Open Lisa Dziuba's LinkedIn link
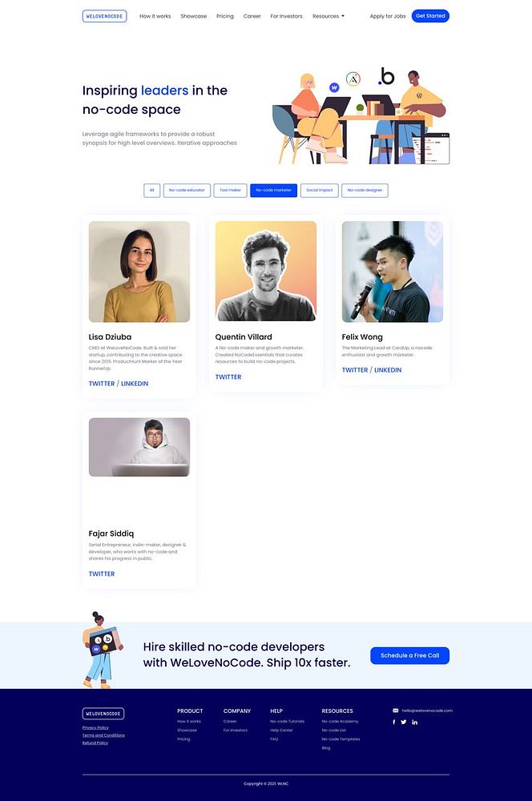Screen dimensions: 532x801 [135, 384]
